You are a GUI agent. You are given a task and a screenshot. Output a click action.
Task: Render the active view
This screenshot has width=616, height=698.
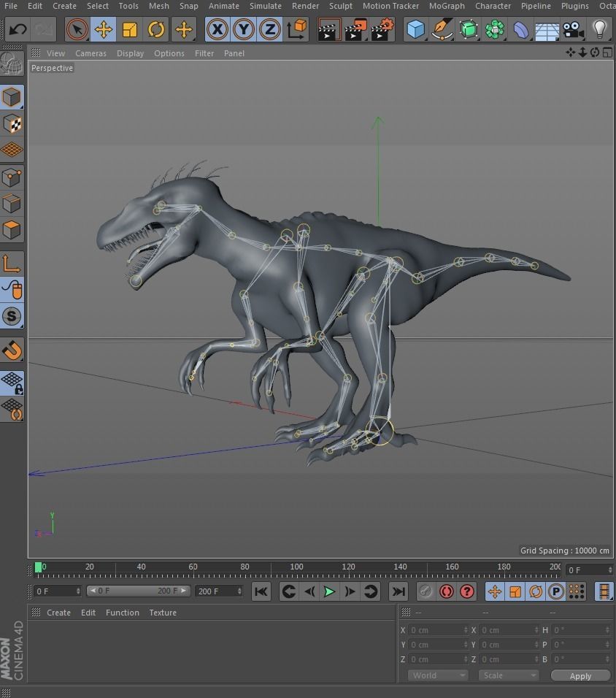[x=329, y=29]
